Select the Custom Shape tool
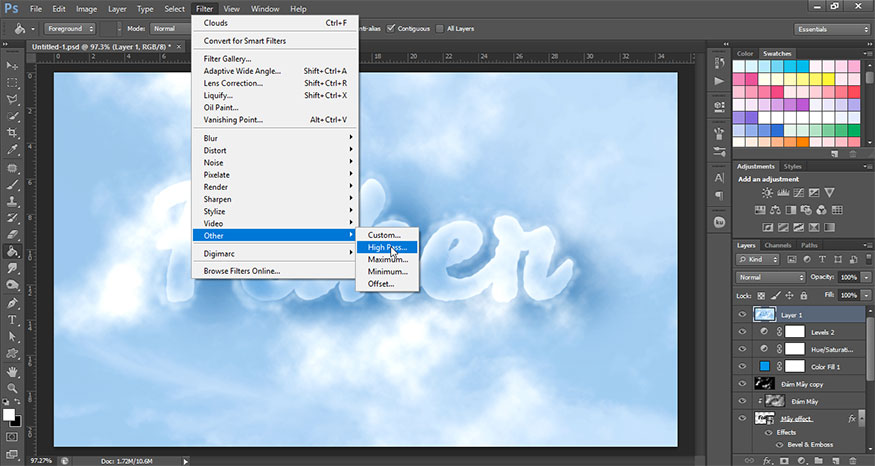This screenshot has height=466, width=875. pos(12,354)
